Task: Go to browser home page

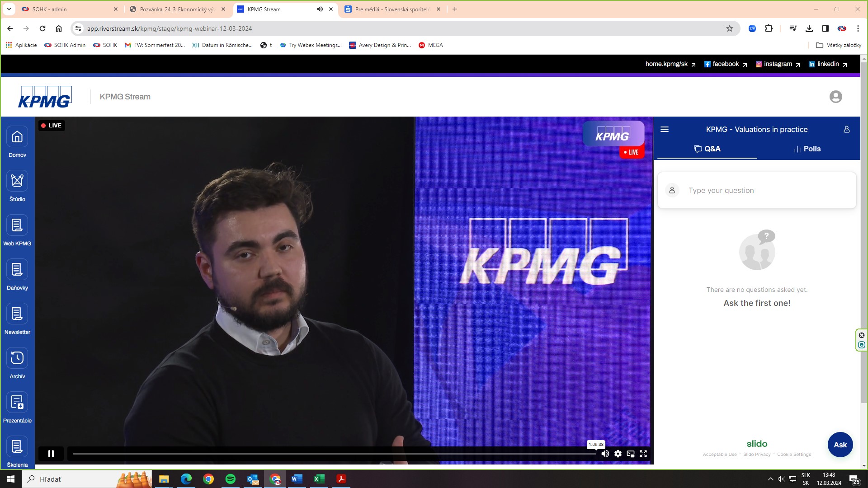Action: (x=59, y=28)
